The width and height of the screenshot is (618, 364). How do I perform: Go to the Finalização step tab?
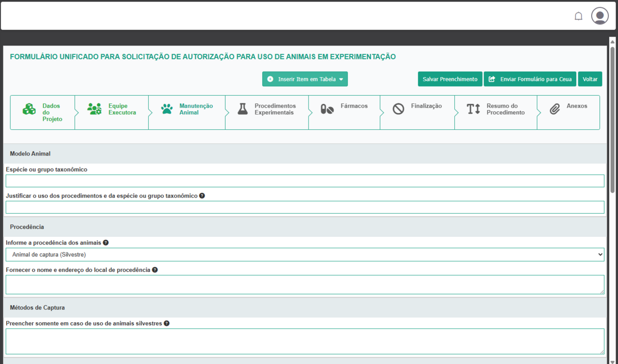click(x=426, y=106)
